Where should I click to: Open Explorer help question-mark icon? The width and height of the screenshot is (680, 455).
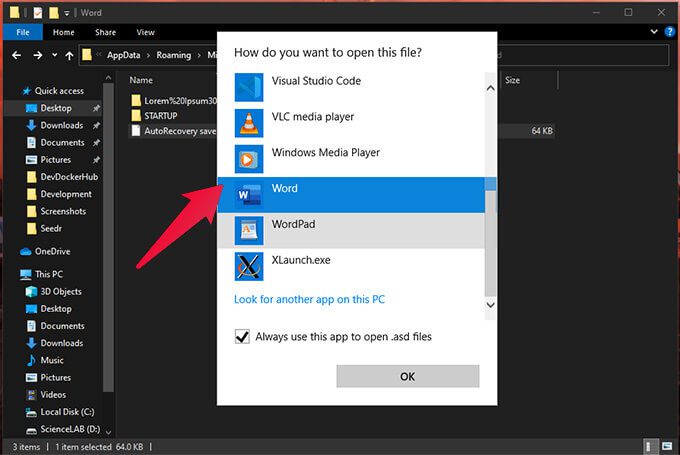(670, 32)
